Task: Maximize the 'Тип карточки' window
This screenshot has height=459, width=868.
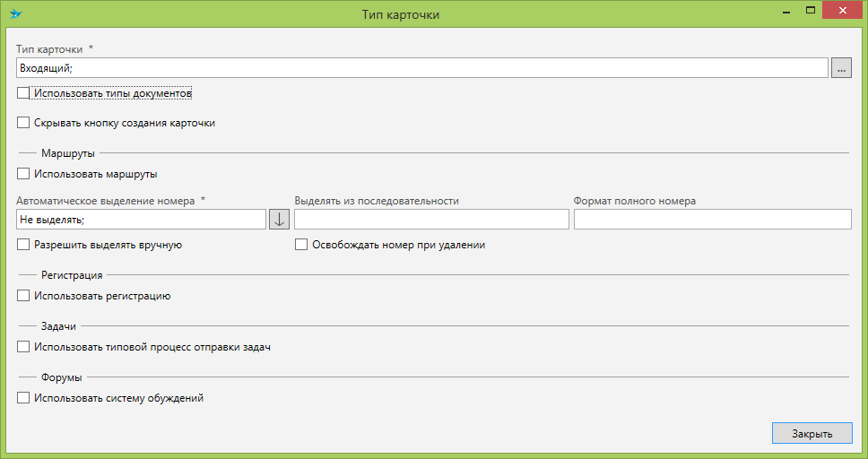Action: 810,11
